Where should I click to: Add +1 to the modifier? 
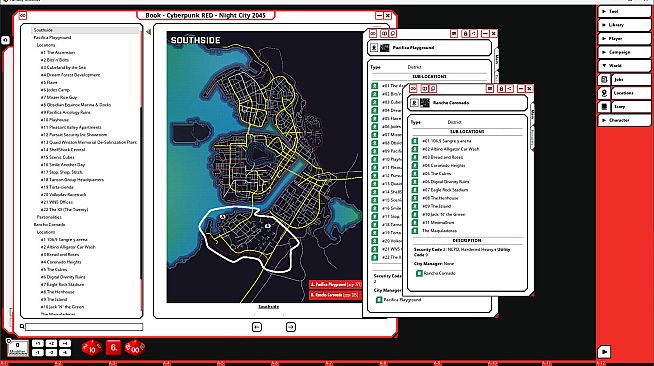click(38, 343)
